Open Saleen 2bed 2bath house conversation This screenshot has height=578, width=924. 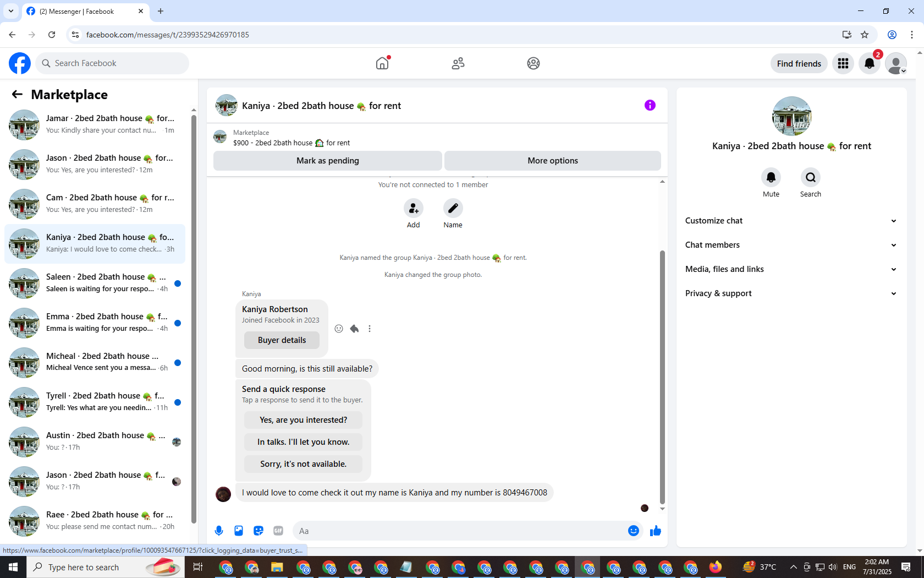pyautogui.click(x=95, y=283)
